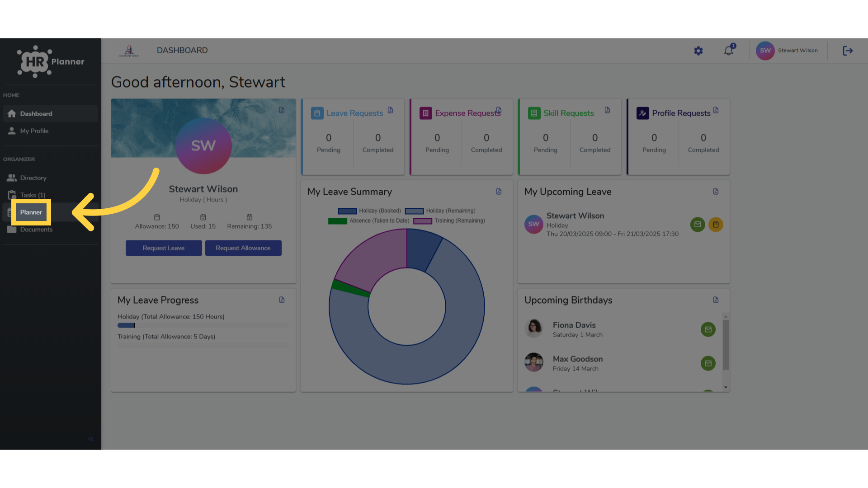Screen dimensions: 868x488
Task: Click the HR Planner logo
Action: [51, 61]
